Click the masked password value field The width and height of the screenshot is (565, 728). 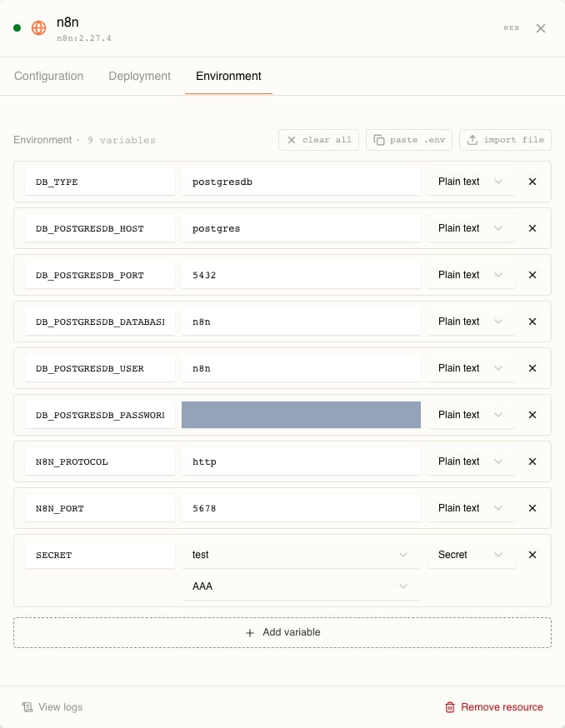[301, 415]
